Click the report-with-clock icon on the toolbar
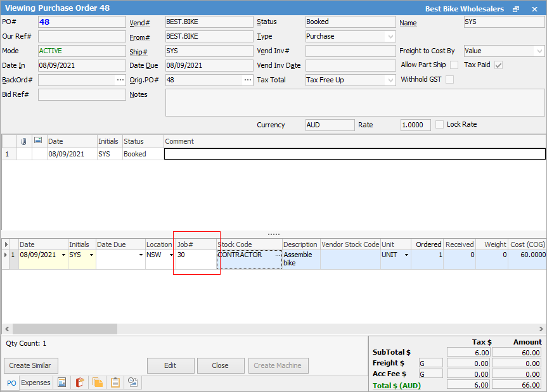Image resolution: width=547 pixels, height=392 pixels. (132, 382)
